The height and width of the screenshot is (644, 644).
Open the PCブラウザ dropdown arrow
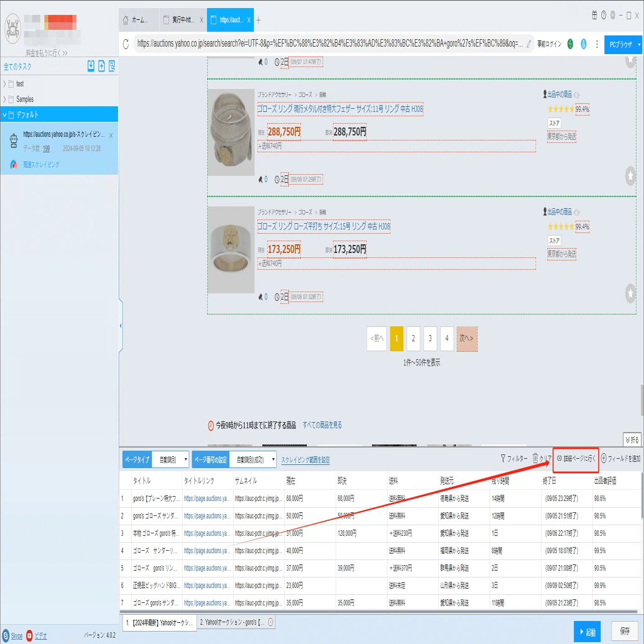coord(639,44)
